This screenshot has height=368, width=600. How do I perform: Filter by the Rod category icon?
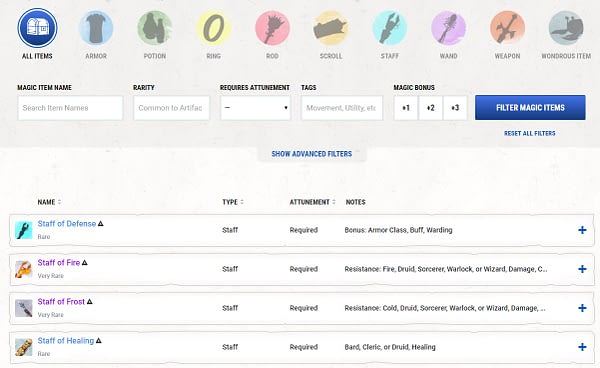[272, 28]
